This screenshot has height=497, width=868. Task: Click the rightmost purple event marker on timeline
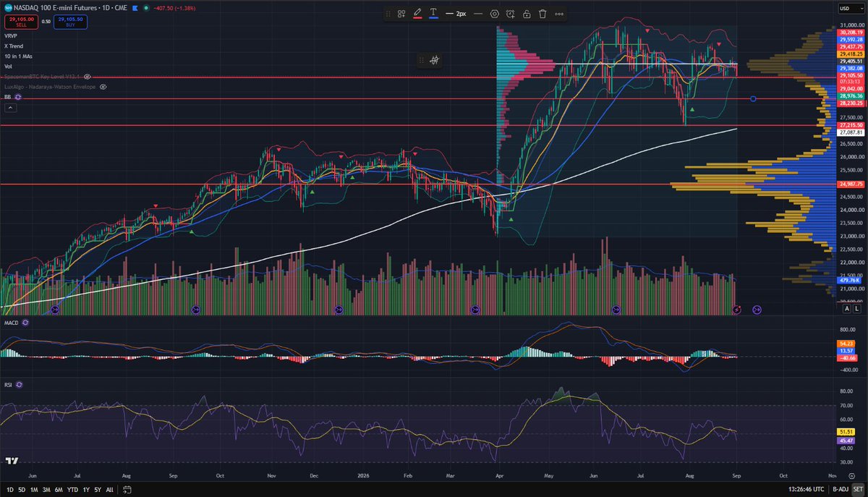click(x=757, y=310)
